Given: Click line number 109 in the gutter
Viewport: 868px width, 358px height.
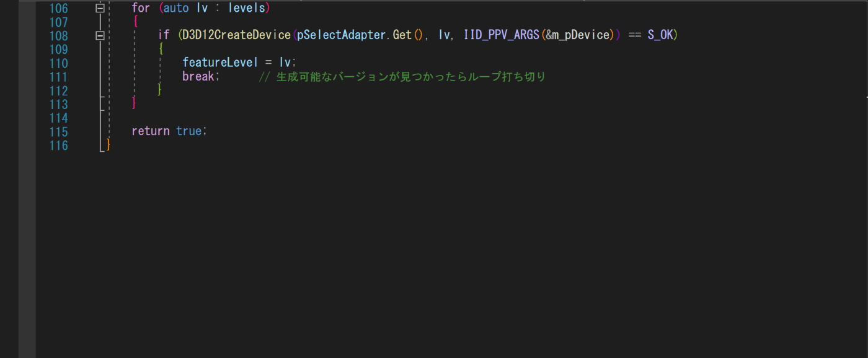Looking at the screenshot, I should [58, 50].
